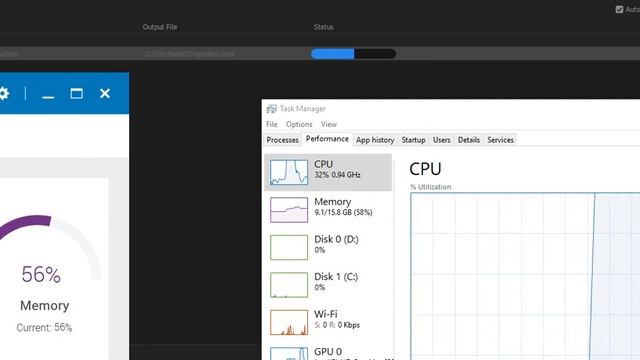Image resolution: width=640 pixels, height=360 pixels.
Task: Click the Task Manager title icon
Action: tap(271, 109)
